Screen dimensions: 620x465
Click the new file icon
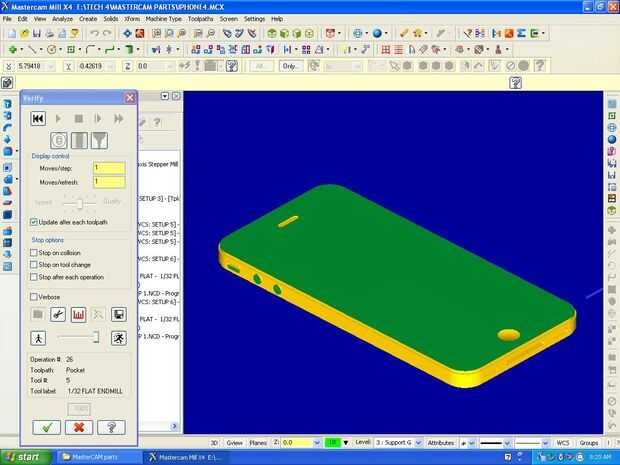pos(12,34)
